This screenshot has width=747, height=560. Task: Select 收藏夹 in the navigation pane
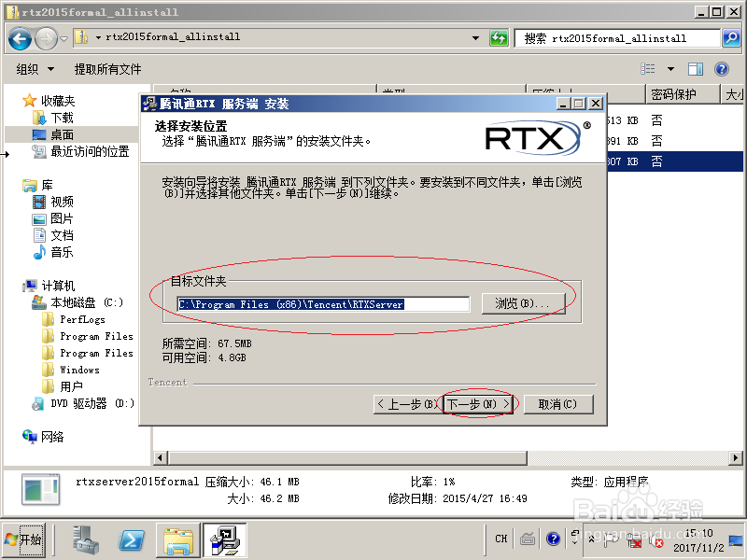click(49, 101)
